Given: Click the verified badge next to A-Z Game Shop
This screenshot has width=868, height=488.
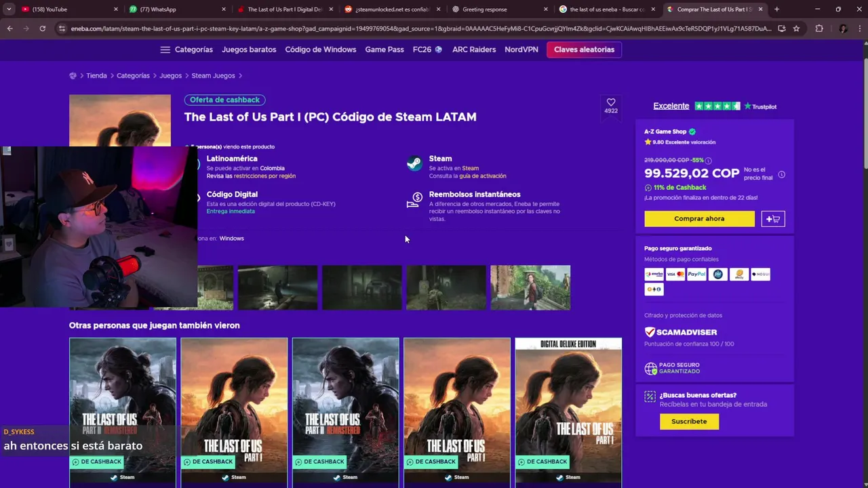Looking at the screenshot, I should (692, 131).
